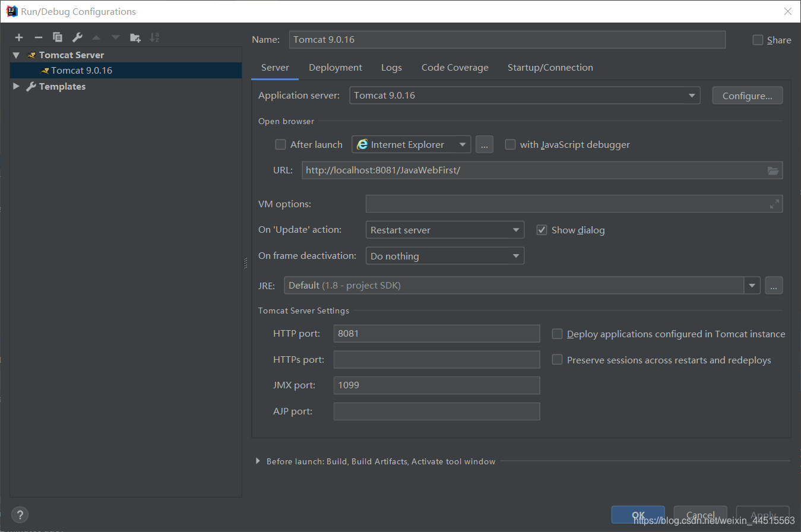The height and width of the screenshot is (532, 801).
Task: Click Apply button
Action: point(763,515)
